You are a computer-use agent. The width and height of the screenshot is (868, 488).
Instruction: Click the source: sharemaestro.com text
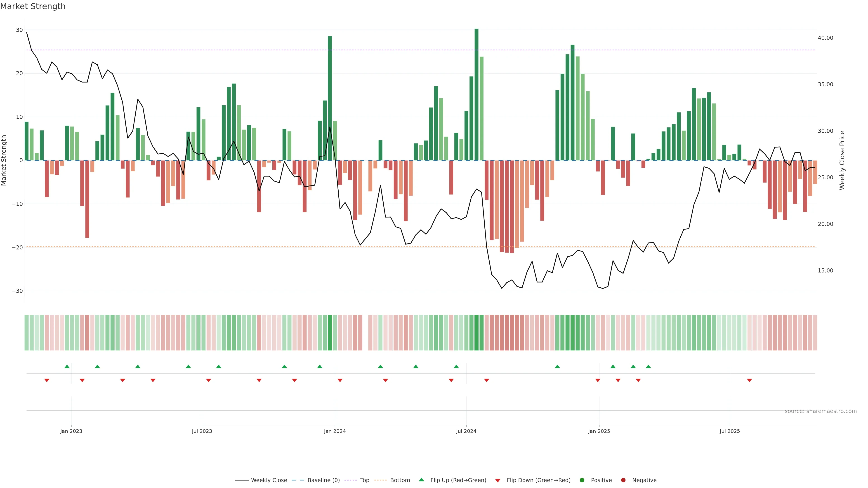[x=821, y=411]
